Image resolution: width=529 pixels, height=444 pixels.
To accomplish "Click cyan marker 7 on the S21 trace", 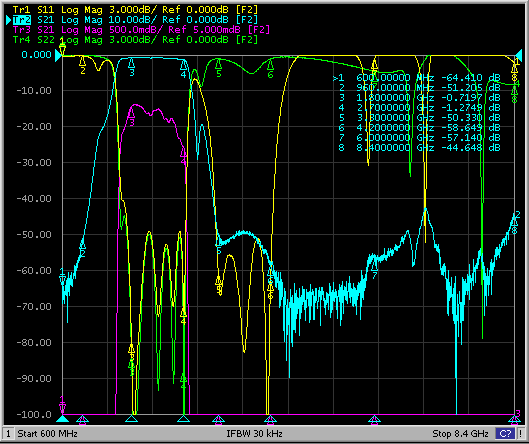I will pyautogui.click(x=374, y=266).
